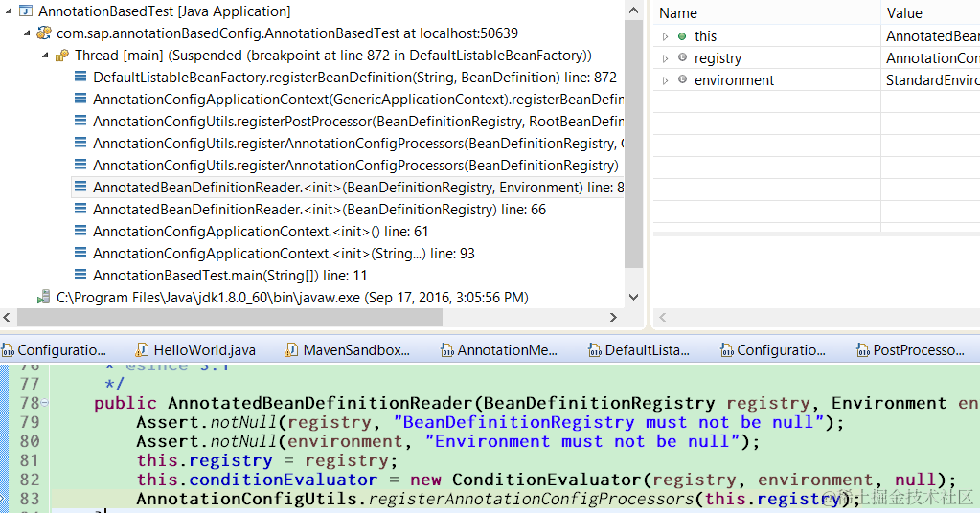Collapse the Thread [main] node
Screen dimensions: 980x513
(46, 55)
